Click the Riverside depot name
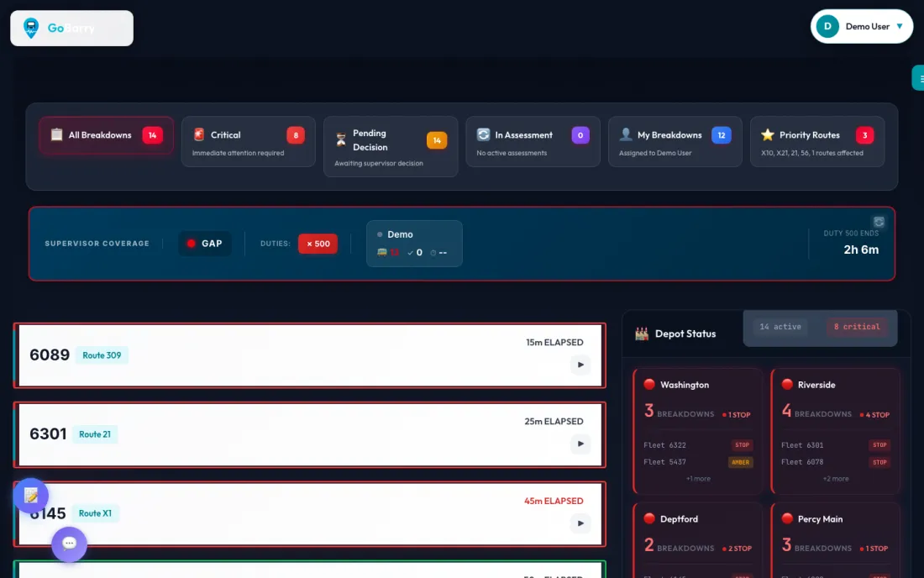 (x=816, y=385)
